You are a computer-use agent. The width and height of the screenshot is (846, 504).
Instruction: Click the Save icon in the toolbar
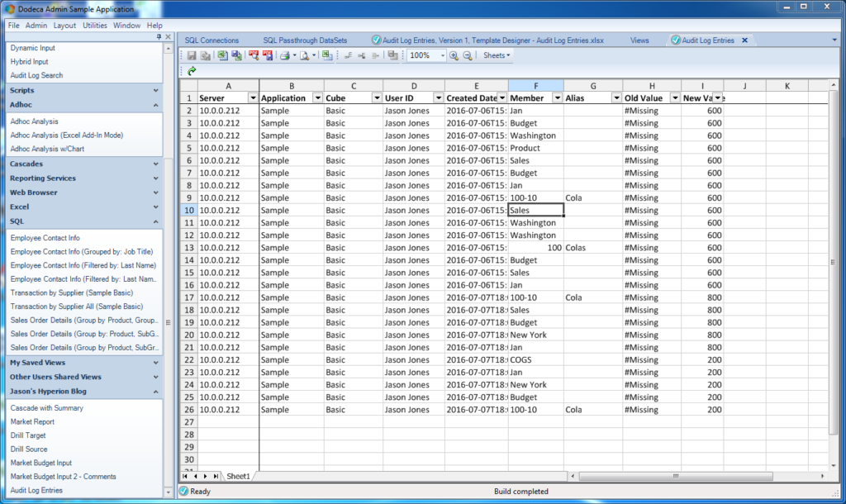point(192,55)
